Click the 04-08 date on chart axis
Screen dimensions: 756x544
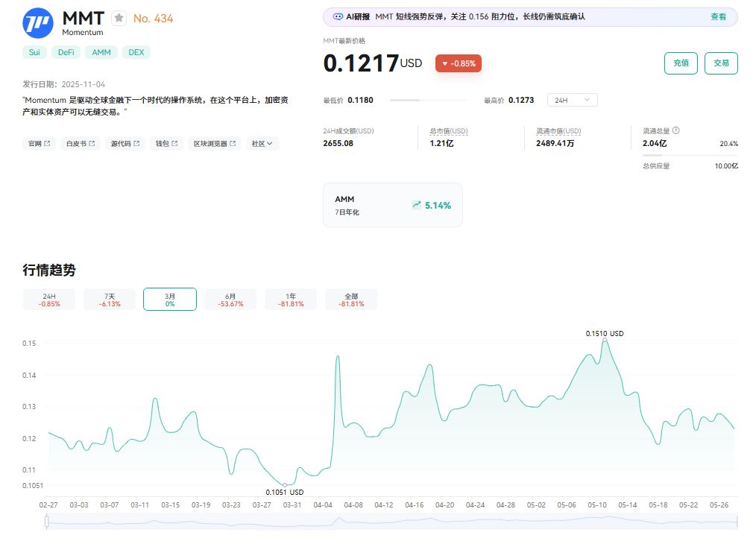pos(353,505)
